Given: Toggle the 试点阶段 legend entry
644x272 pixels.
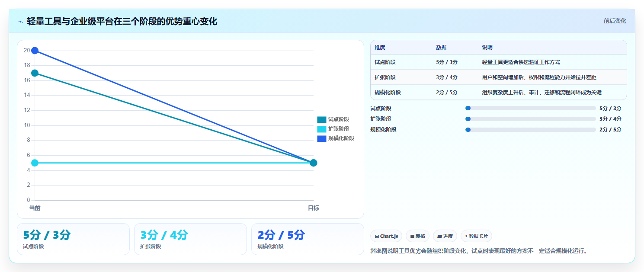Looking at the screenshot, I should coord(333,119).
